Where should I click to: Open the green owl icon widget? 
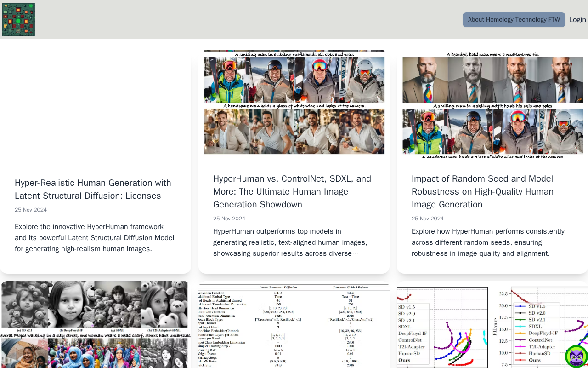[576, 356]
